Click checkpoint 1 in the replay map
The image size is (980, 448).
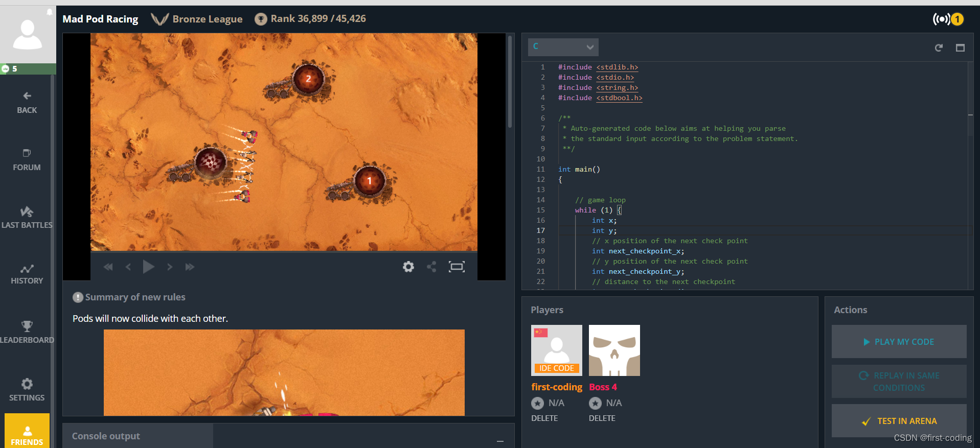(x=369, y=180)
